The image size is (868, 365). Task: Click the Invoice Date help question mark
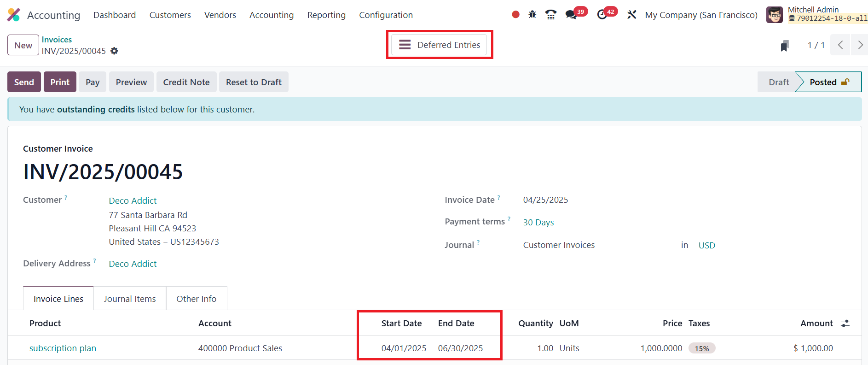pyautogui.click(x=499, y=197)
